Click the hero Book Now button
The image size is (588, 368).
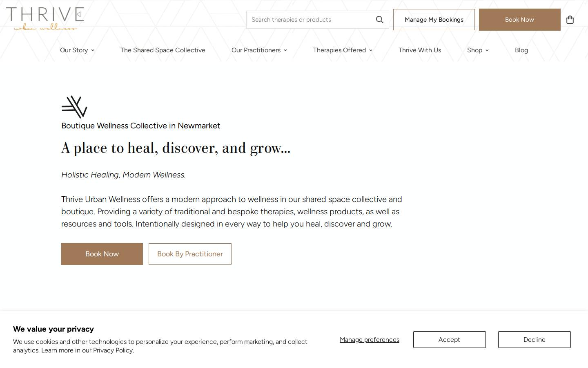click(102, 254)
